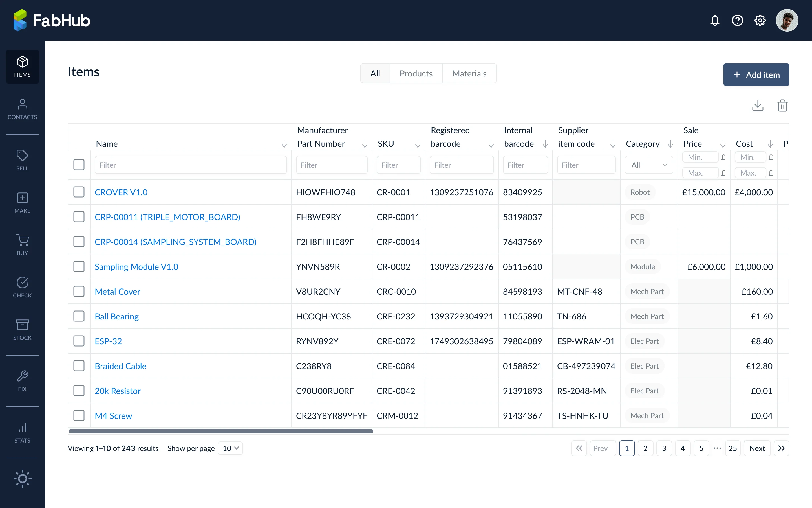Sort by Category column arrow

(x=671, y=144)
